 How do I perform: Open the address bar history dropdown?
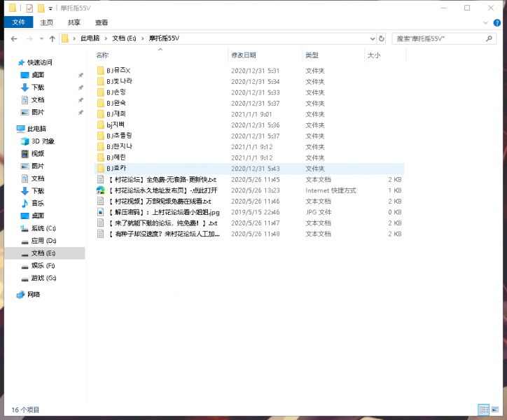pyautogui.click(x=370, y=38)
